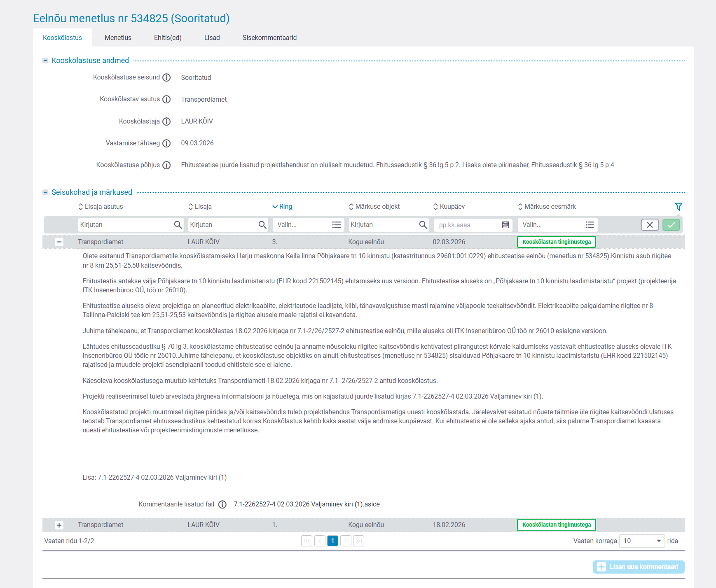Screen dimensions: 716x588
Task: Collapse the 02.03.2026 Transpordiamet row
Action: tap(59, 242)
